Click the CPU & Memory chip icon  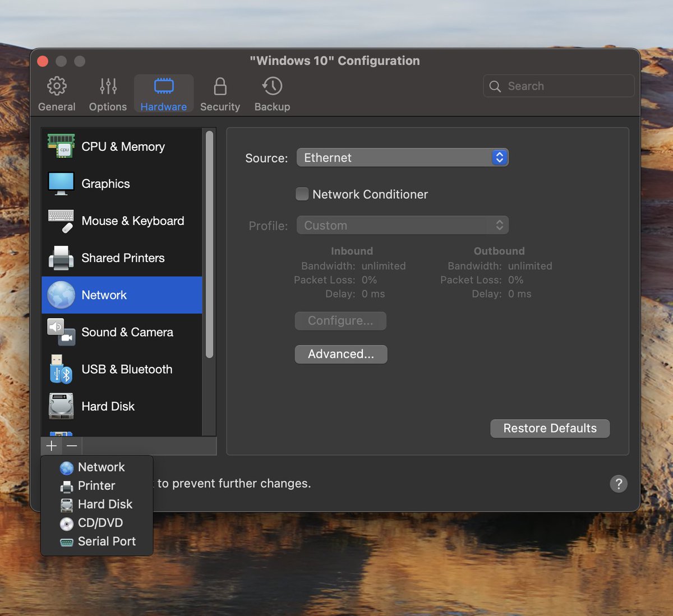point(61,146)
